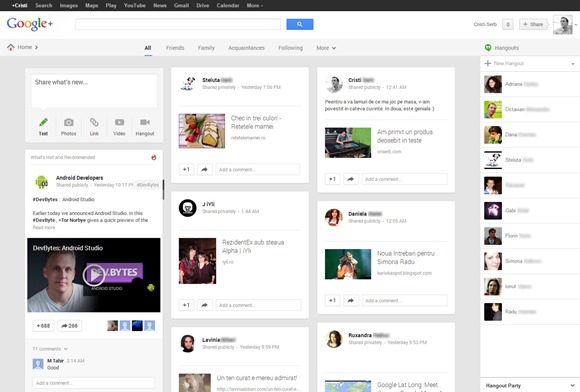580x392 pixels.
Task: Open Radu in the Hangouts list
Action: [x=530, y=312]
